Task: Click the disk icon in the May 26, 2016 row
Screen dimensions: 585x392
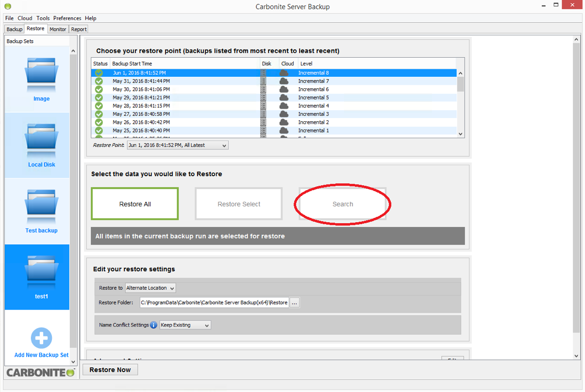Action: tap(263, 122)
